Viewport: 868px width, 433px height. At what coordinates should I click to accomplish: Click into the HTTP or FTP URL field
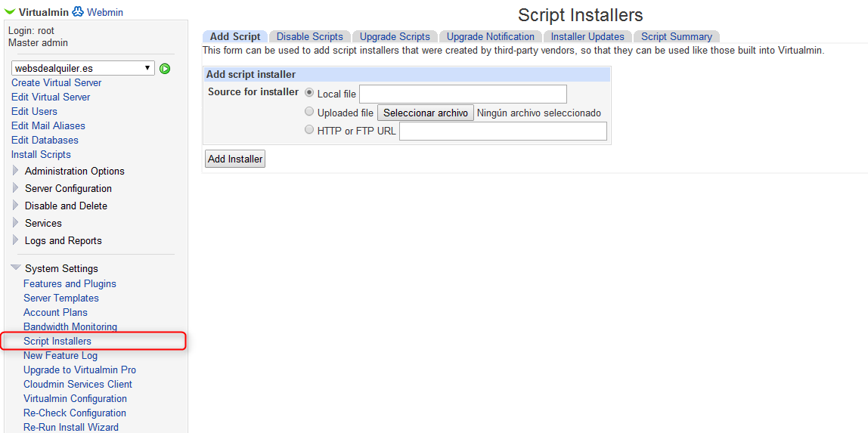point(503,131)
